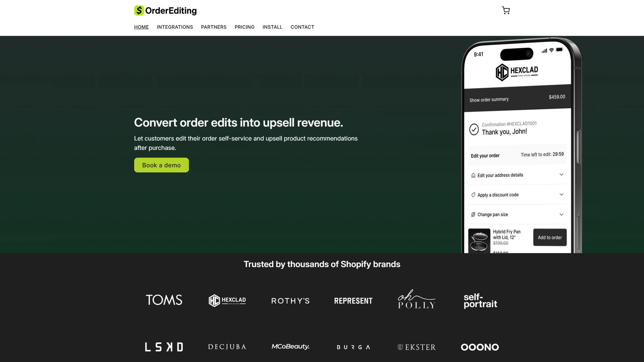The height and width of the screenshot is (362, 644).
Task: Click the OrderEditing dollar sign logo icon
Action: tap(139, 10)
